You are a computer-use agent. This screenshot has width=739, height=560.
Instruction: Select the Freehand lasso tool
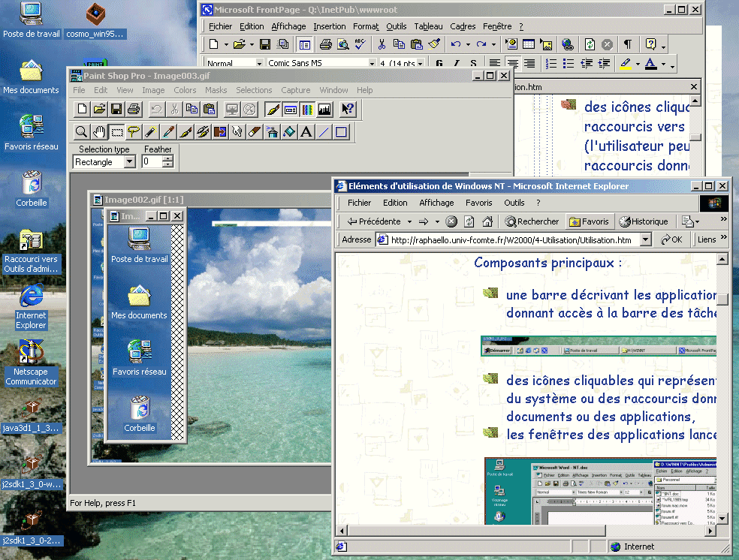point(133,133)
